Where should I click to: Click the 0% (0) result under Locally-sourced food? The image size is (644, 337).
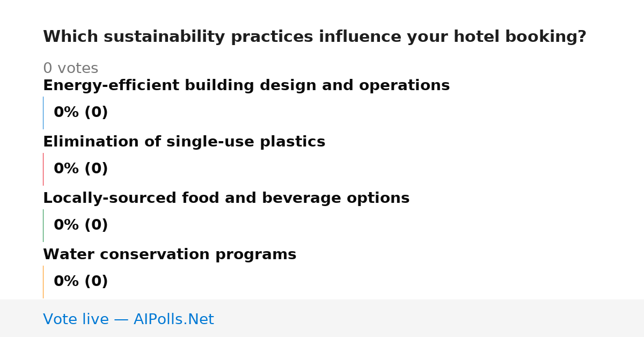(80, 225)
